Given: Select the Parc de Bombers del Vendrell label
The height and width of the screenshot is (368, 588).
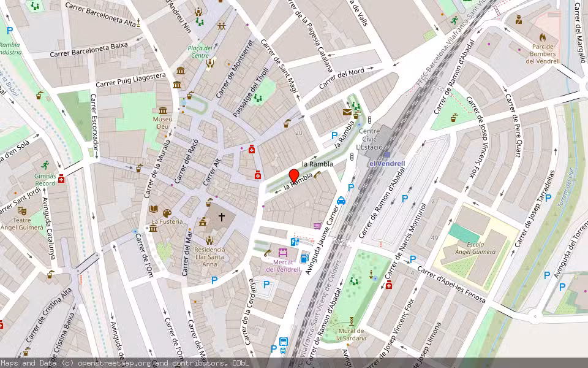Looking at the screenshot, I should point(543,54).
